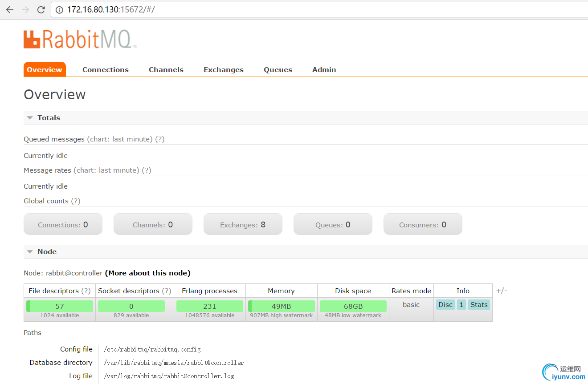Click the Connections: 0 count button

pyautogui.click(x=63, y=224)
